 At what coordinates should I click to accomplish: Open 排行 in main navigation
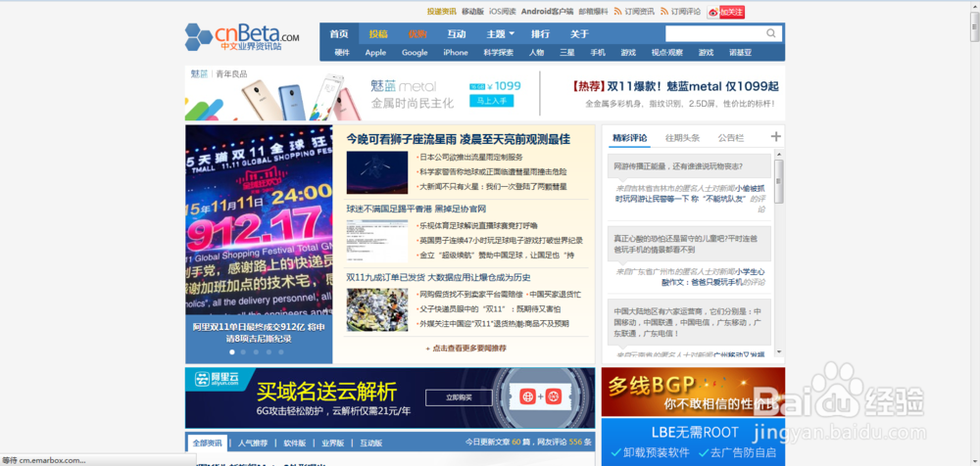pos(541,33)
